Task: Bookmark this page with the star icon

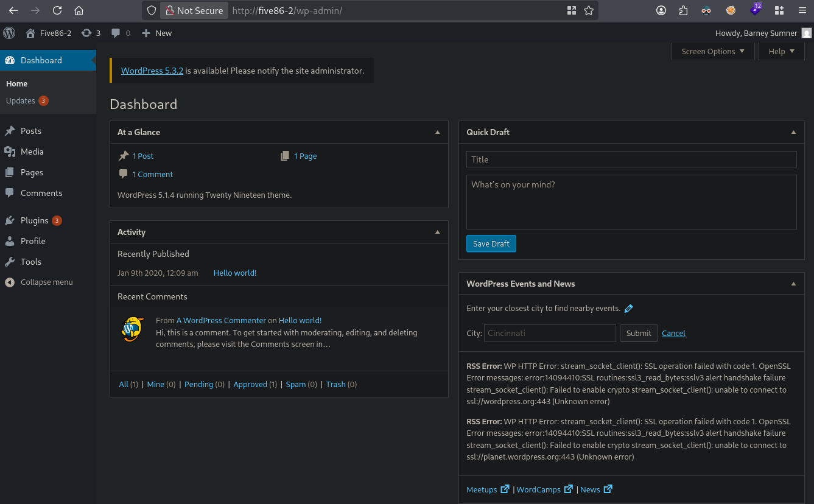Action: coord(589,10)
